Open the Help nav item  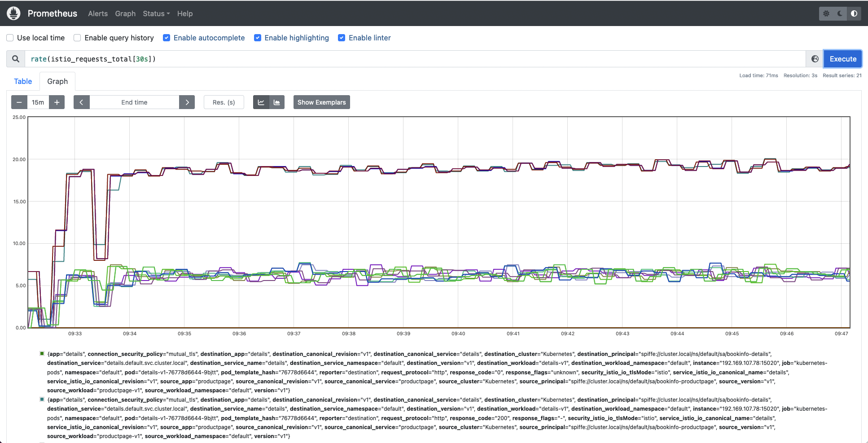pos(185,13)
